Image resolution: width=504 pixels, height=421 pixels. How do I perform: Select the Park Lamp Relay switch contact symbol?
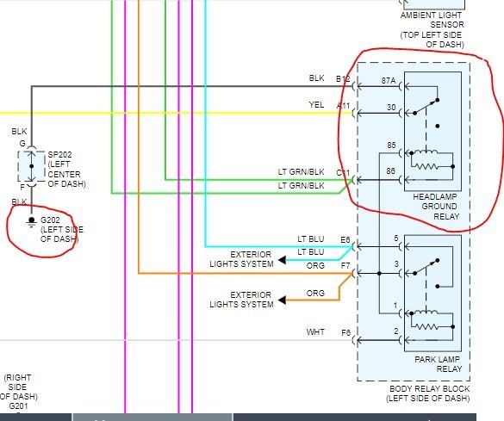pyautogui.click(x=426, y=267)
